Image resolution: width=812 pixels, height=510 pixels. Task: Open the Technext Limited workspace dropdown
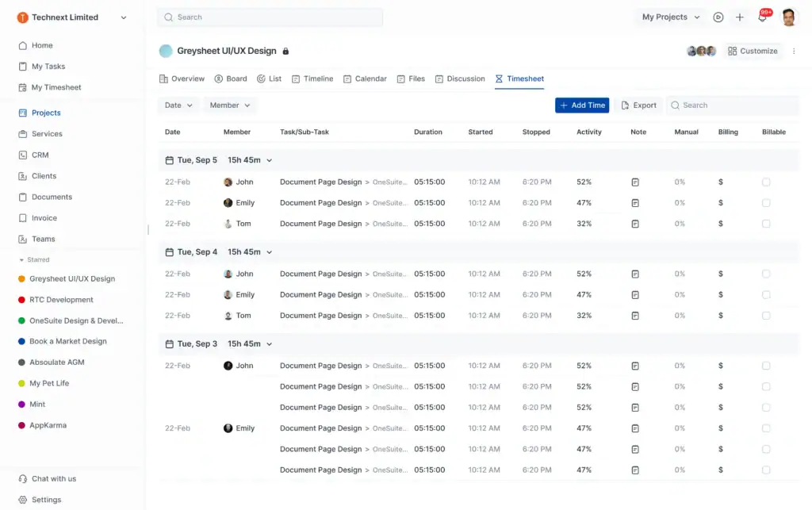(124, 17)
